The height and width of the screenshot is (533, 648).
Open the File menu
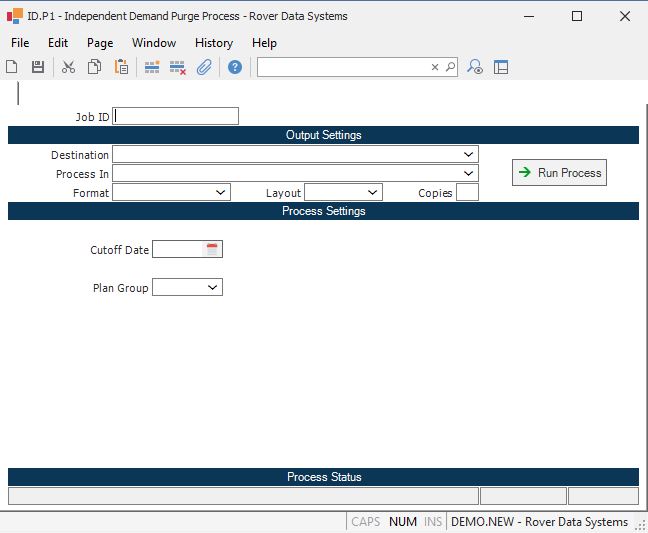coord(20,43)
